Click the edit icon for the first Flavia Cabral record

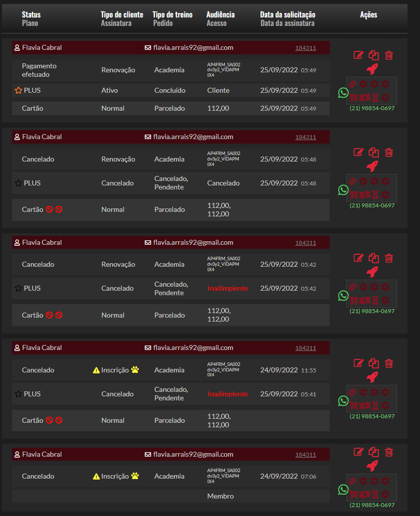[x=358, y=55]
